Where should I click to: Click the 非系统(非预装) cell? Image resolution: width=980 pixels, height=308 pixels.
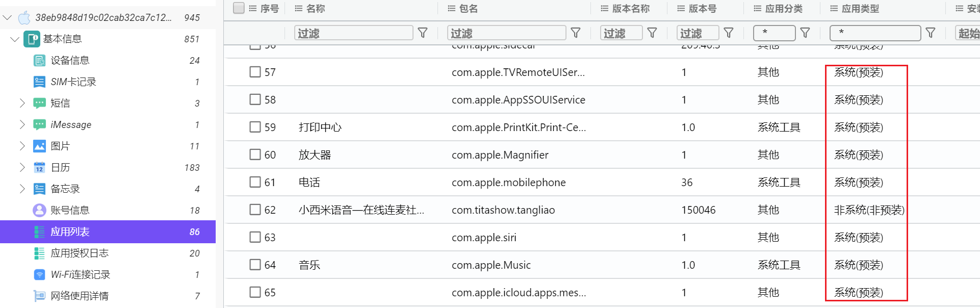click(x=869, y=210)
